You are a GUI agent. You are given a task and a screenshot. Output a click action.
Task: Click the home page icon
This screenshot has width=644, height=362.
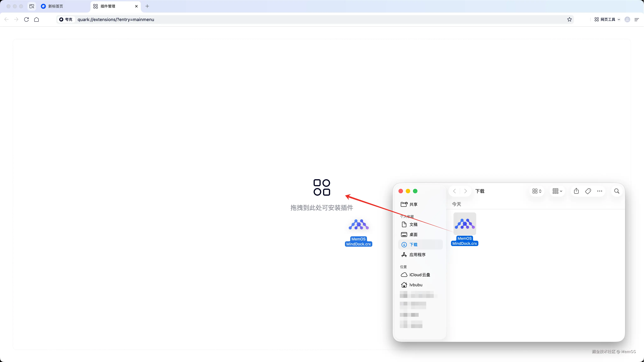(x=36, y=19)
